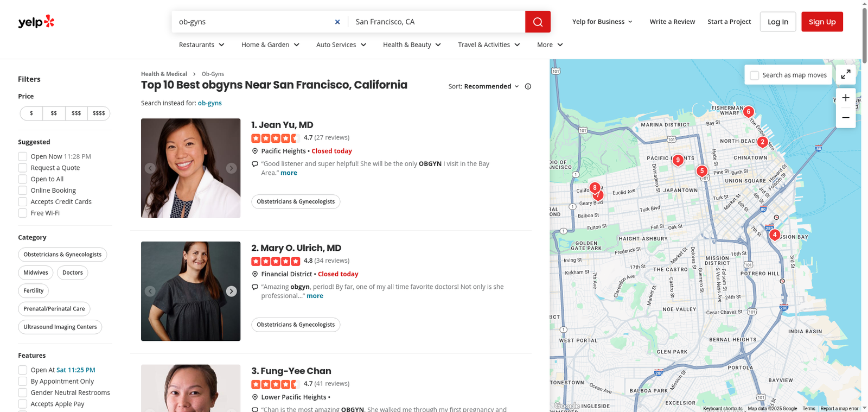Image resolution: width=868 pixels, height=412 pixels.
Task: Show previous photo of Jean Yu
Action: 150,168
